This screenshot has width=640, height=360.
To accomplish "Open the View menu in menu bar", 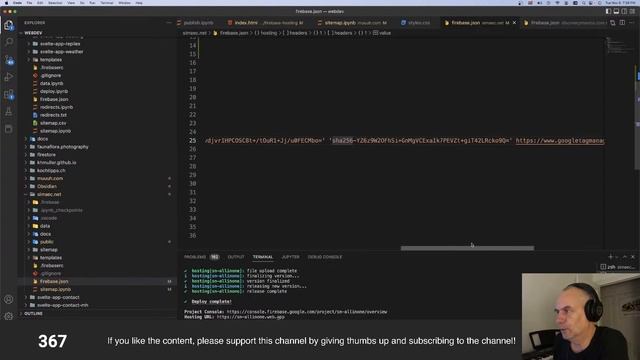I will coord(71,3).
